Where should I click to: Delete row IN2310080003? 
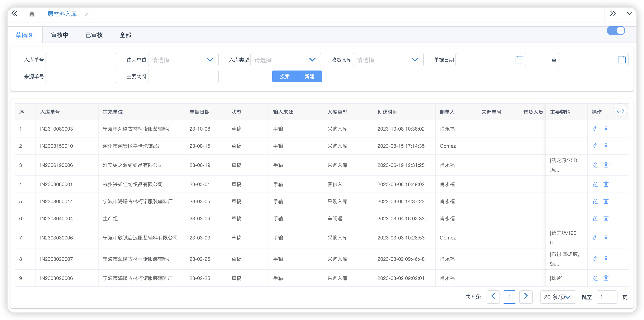coord(606,129)
